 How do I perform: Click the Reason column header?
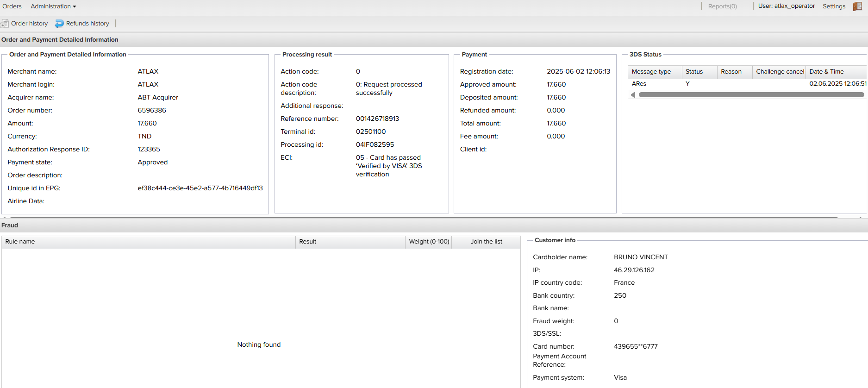pos(731,72)
